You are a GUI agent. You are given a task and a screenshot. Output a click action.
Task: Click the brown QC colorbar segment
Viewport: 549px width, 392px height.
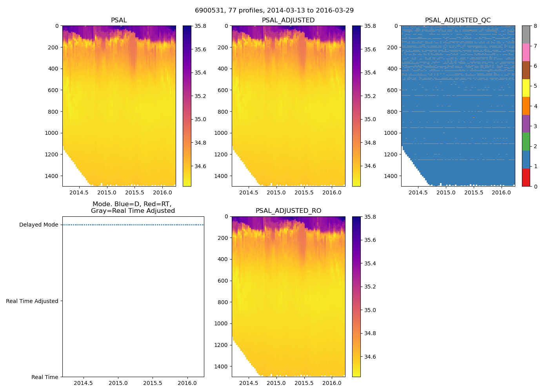coord(526,70)
